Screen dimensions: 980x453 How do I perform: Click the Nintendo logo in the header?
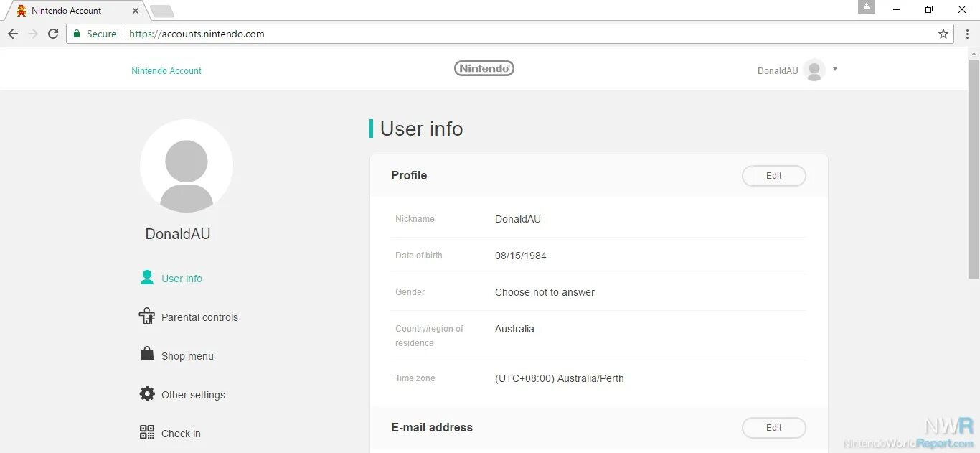tap(484, 67)
